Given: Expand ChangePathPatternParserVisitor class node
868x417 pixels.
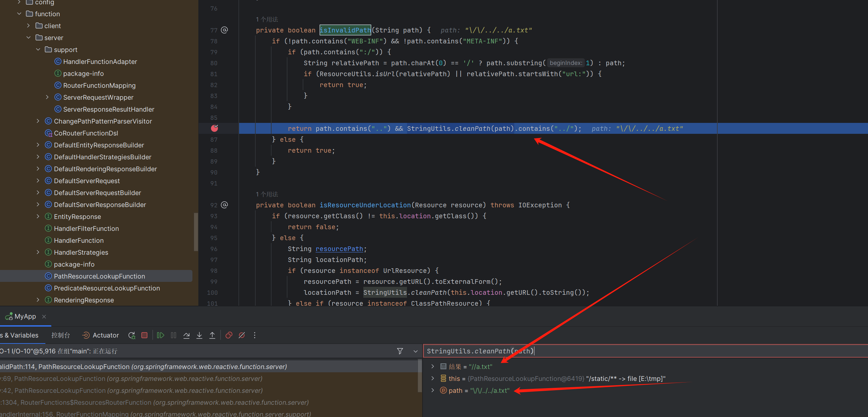Looking at the screenshot, I should (38, 121).
